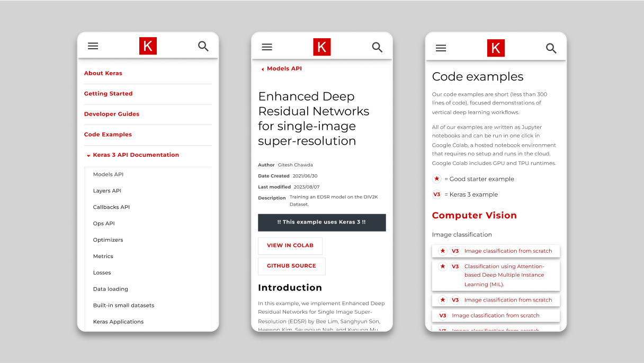Select Optimizers in sidebar list

tap(108, 240)
